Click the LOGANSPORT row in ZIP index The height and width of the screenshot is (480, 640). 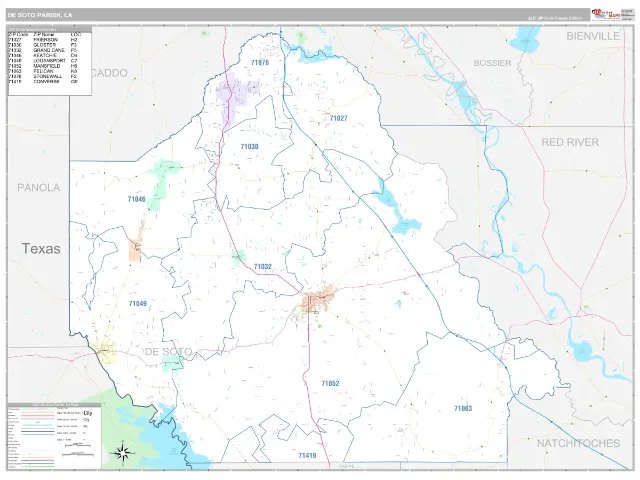point(44,61)
